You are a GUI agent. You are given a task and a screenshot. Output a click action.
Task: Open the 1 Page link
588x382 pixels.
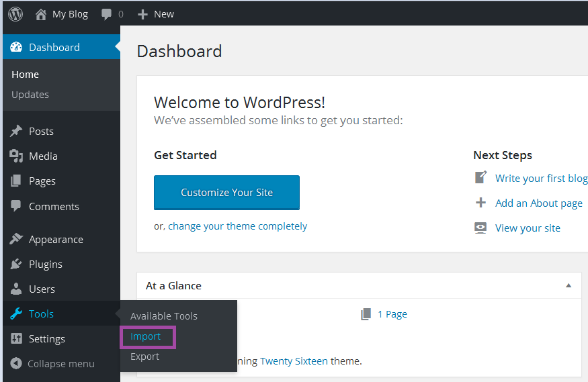[x=392, y=314]
